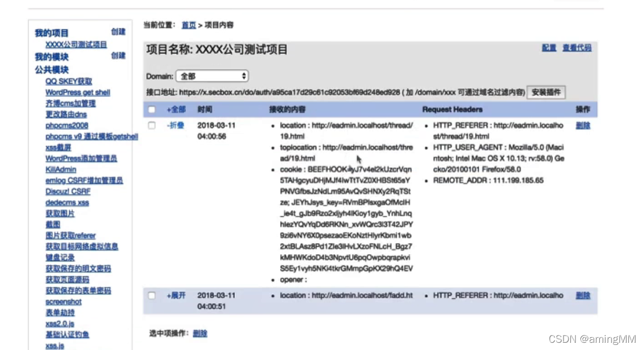Open the WordPress添加管理员 module
Screen dimensions: 644x350
81,158
